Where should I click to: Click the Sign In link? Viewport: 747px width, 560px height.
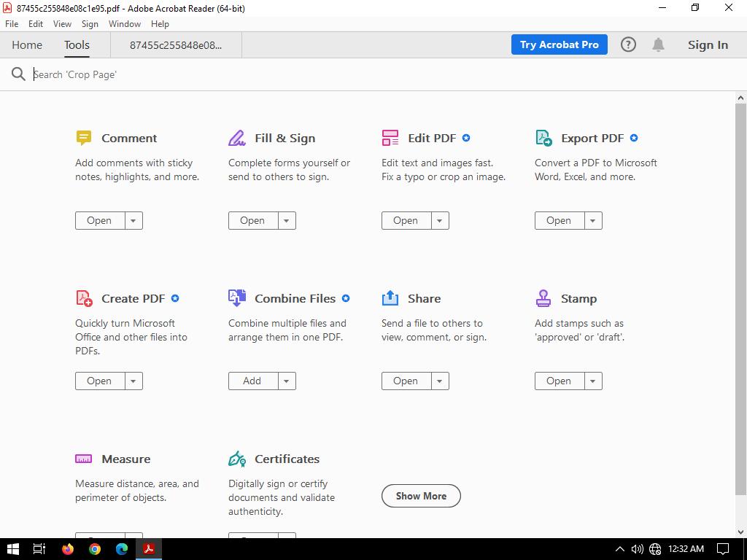[708, 44]
